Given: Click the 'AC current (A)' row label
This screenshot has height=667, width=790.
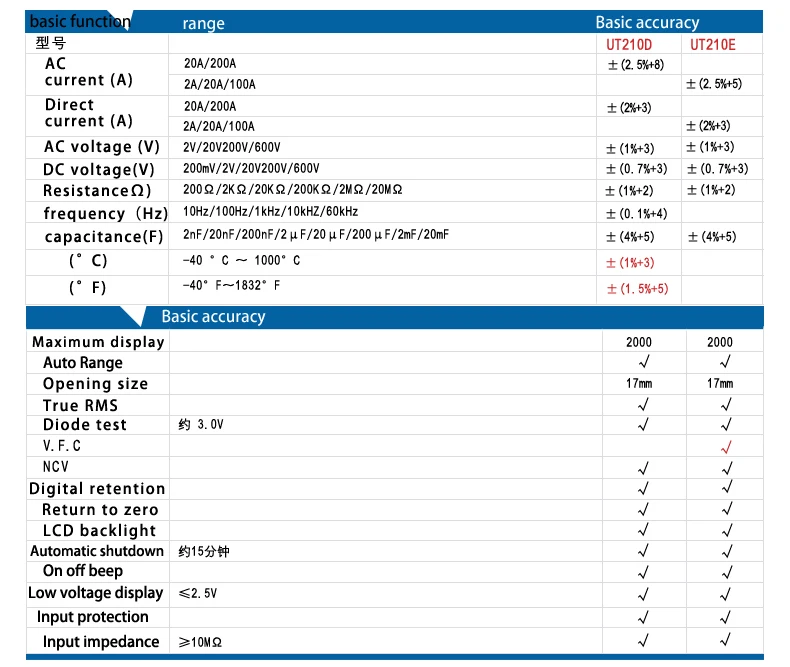Looking at the screenshot, I should click(x=89, y=72).
